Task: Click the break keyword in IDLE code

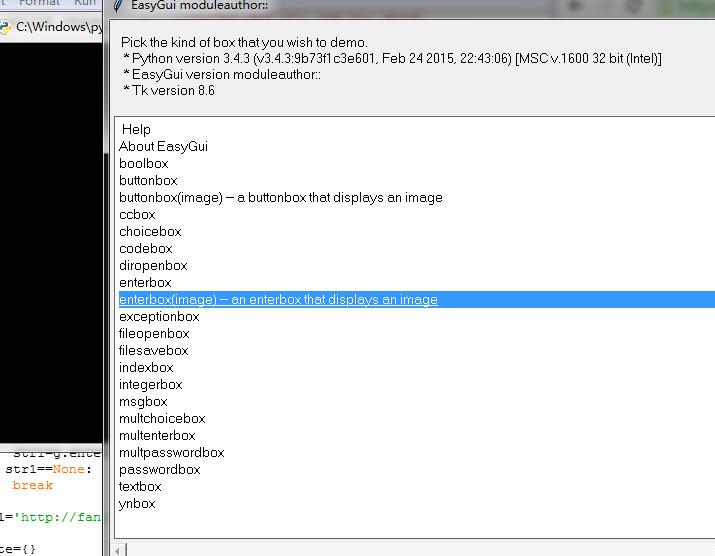Action: click(33, 485)
